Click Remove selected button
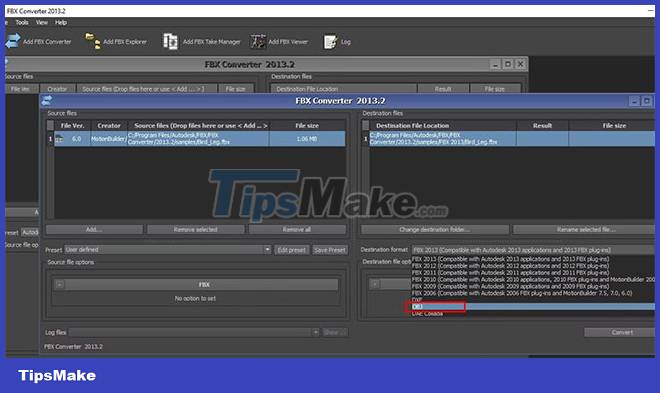This screenshot has width=660, height=393. (195, 229)
